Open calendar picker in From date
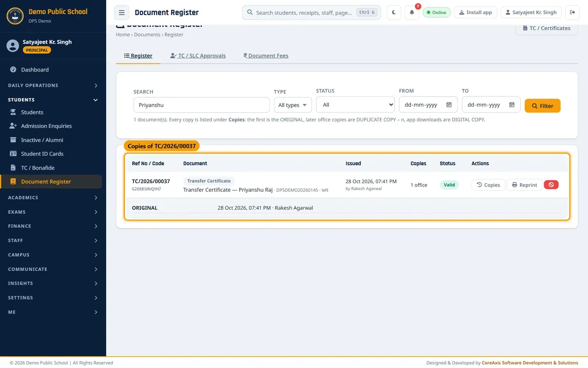Viewport: 588px width, 368px height. (449, 105)
